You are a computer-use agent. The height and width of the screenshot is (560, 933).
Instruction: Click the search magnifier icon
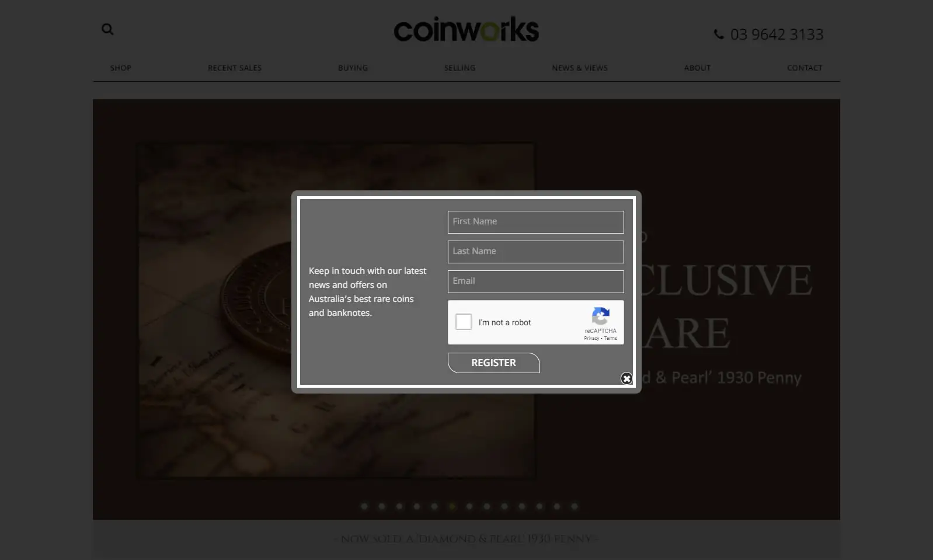point(107,29)
